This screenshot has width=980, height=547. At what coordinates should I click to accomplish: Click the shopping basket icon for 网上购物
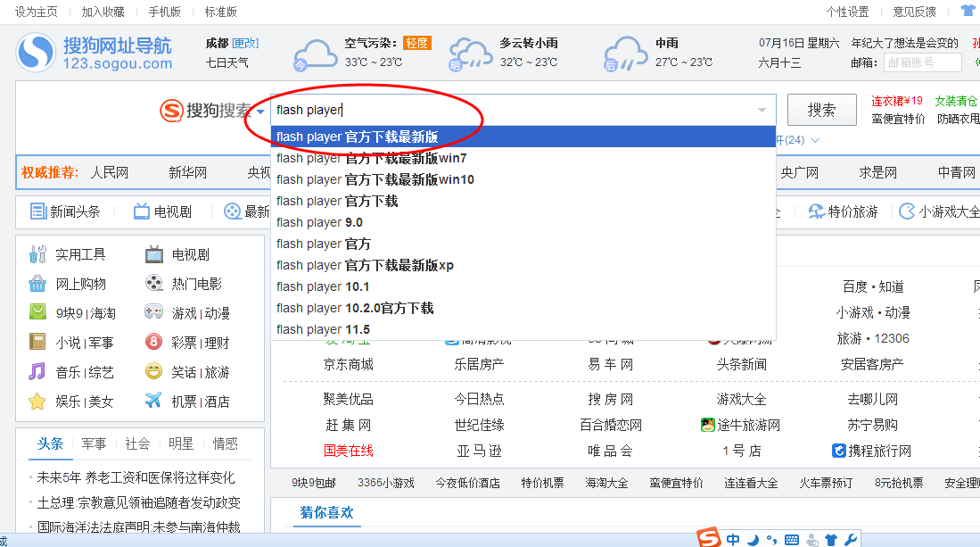pyautogui.click(x=37, y=284)
